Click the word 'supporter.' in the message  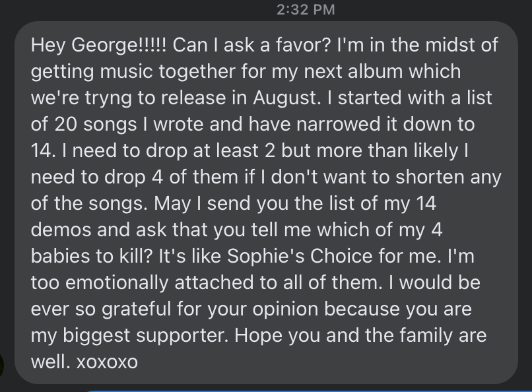click(183, 337)
